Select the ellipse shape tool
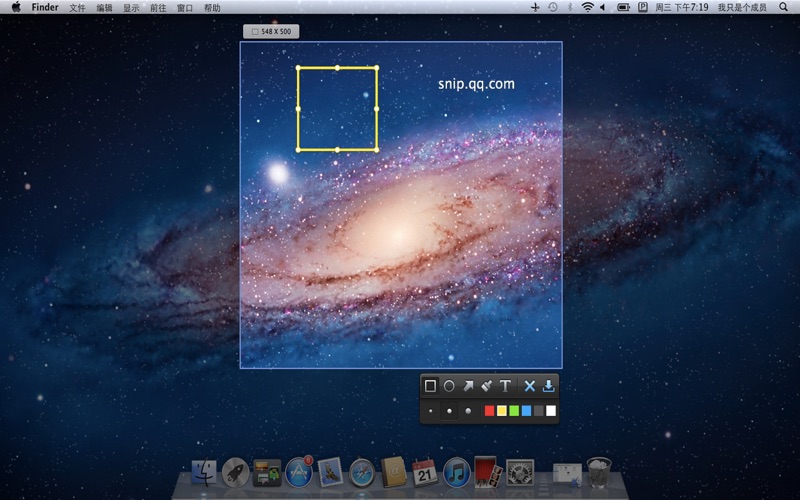 coord(449,386)
